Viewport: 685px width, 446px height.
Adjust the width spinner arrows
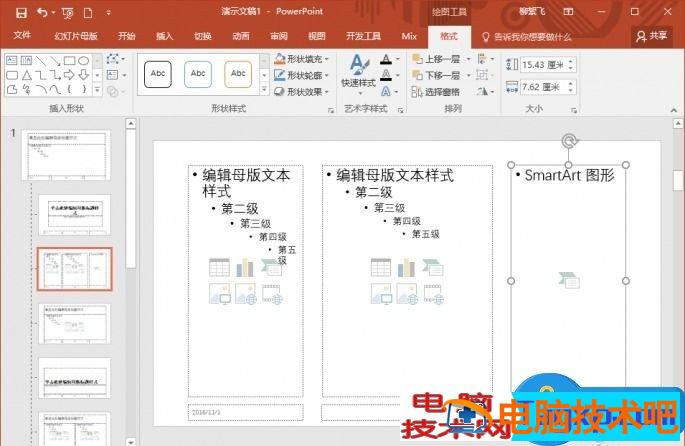pyautogui.click(x=571, y=87)
